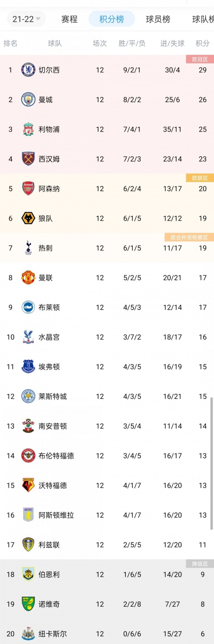Open the 水晶宫 team name
The image size is (214, 644).
[49, 337]
